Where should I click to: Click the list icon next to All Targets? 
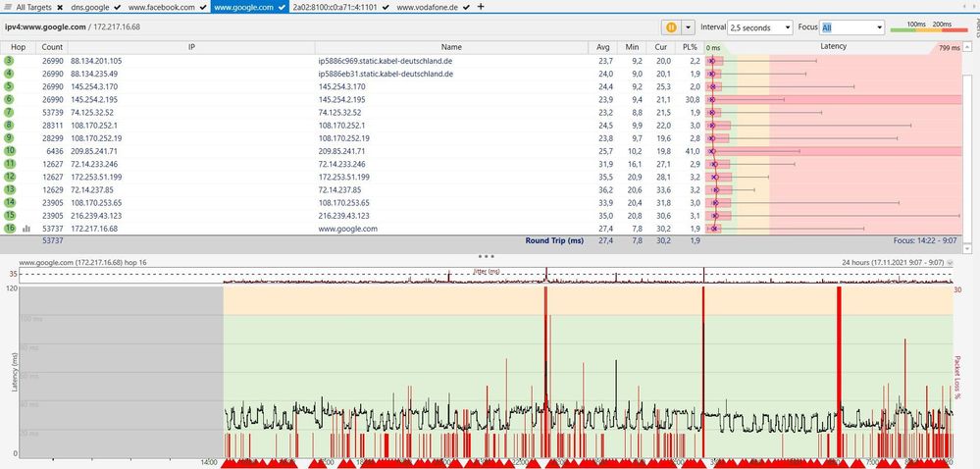click(8, 8)
